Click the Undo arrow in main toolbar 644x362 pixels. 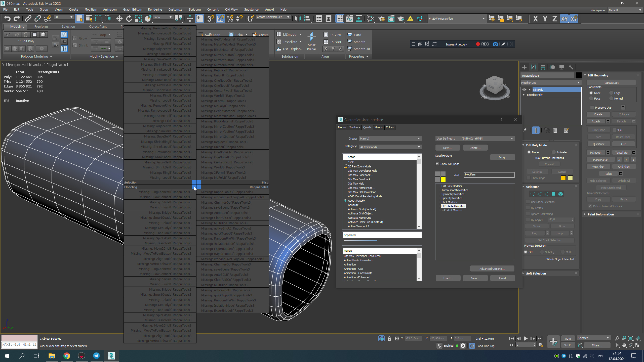7,18
